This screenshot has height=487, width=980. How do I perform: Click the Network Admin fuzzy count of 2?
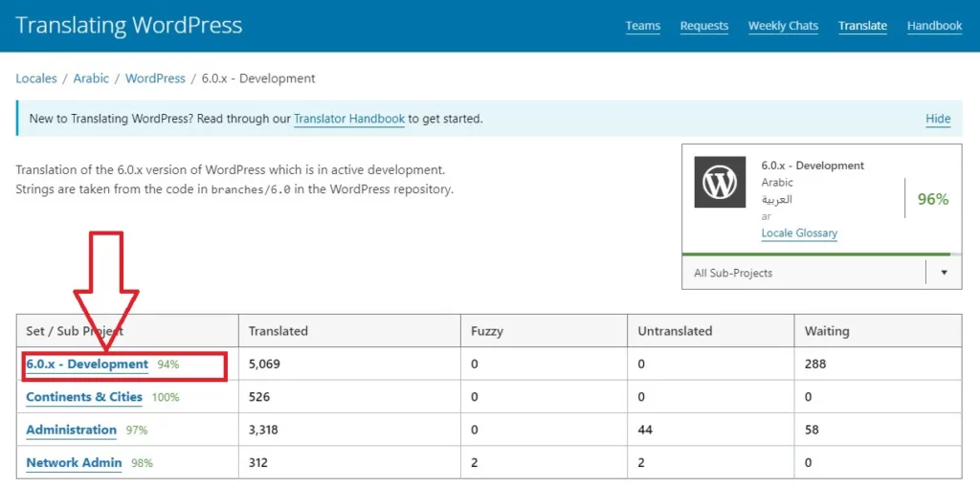[x=475, y=463]
